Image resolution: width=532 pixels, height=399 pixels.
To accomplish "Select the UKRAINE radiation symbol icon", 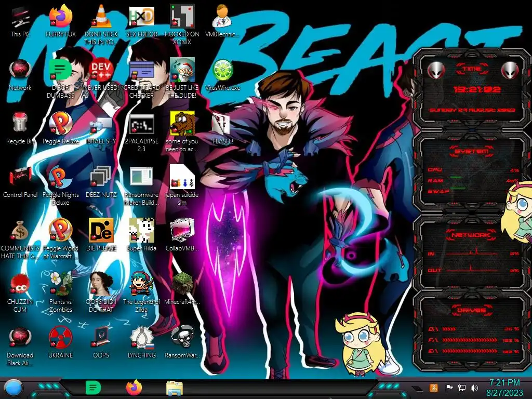I will (60, 343).
